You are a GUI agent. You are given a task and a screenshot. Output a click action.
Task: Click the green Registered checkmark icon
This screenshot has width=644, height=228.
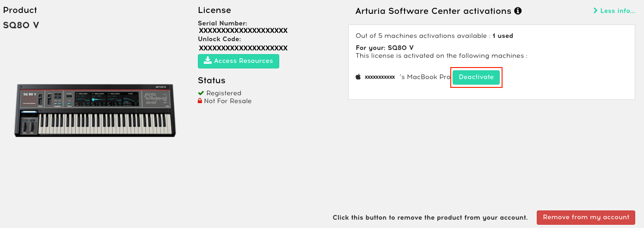pos(201,93)
